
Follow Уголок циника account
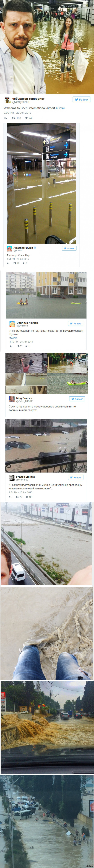[75, 477]
